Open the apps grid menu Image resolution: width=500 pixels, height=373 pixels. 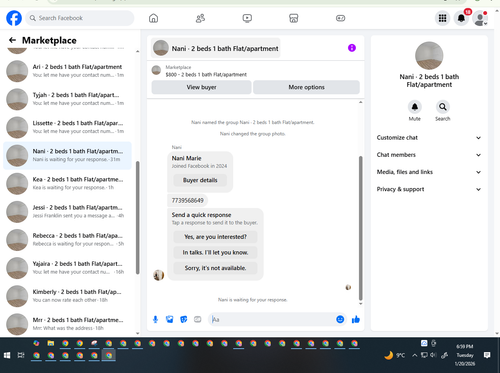442,18
